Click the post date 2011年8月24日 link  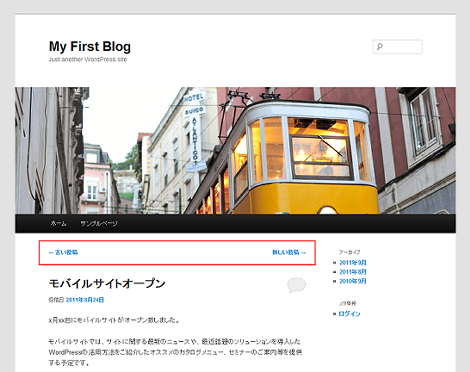(x=85, y=300)
